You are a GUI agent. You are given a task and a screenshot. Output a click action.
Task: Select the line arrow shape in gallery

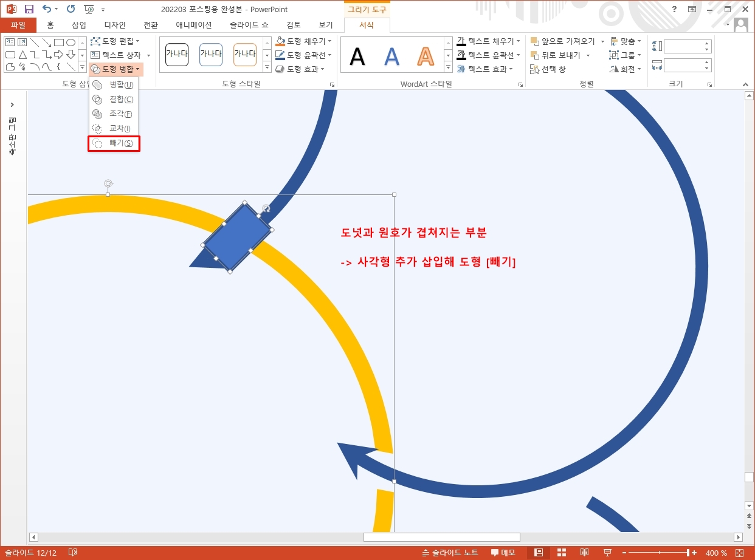(x=47, y=43)
